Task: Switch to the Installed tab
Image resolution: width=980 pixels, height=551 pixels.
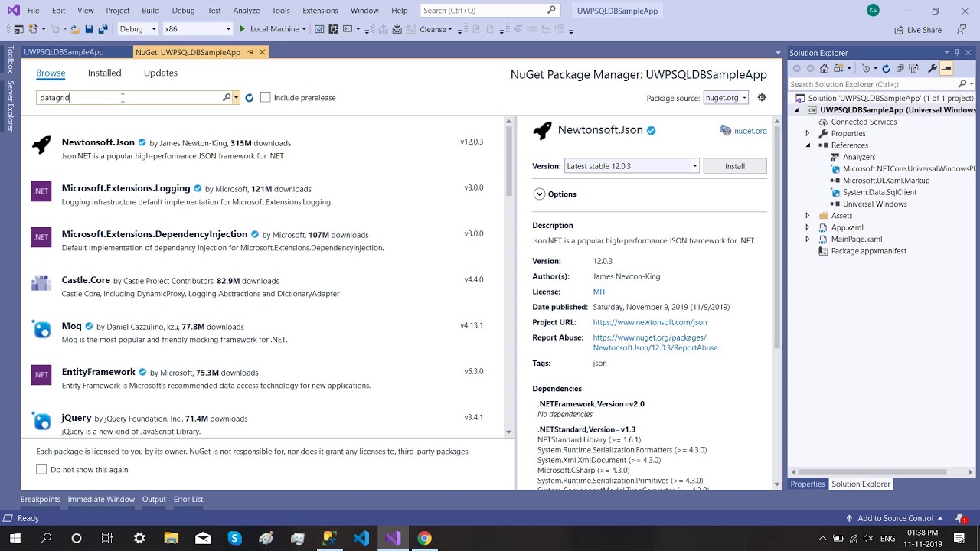Action: (104, 73)
